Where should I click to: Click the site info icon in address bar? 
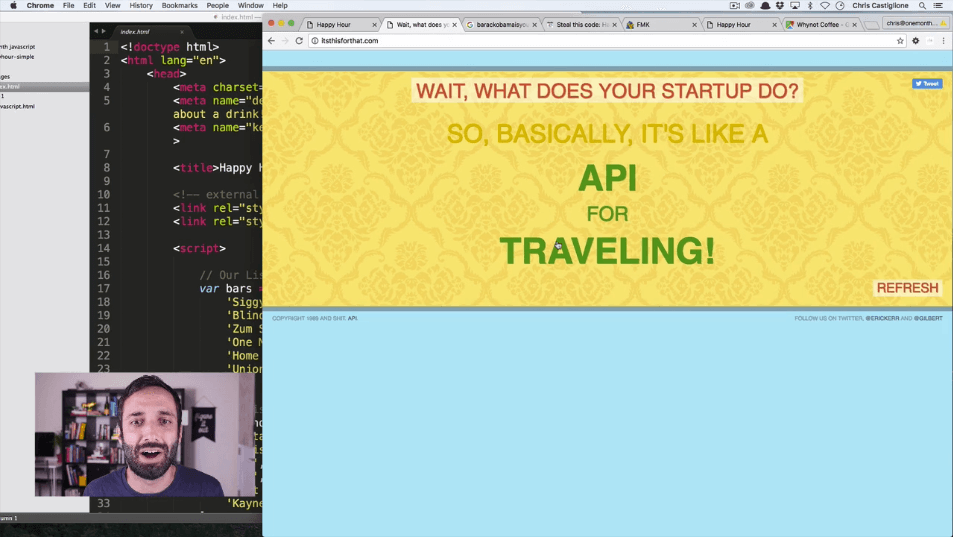click(x=315, y=41)
